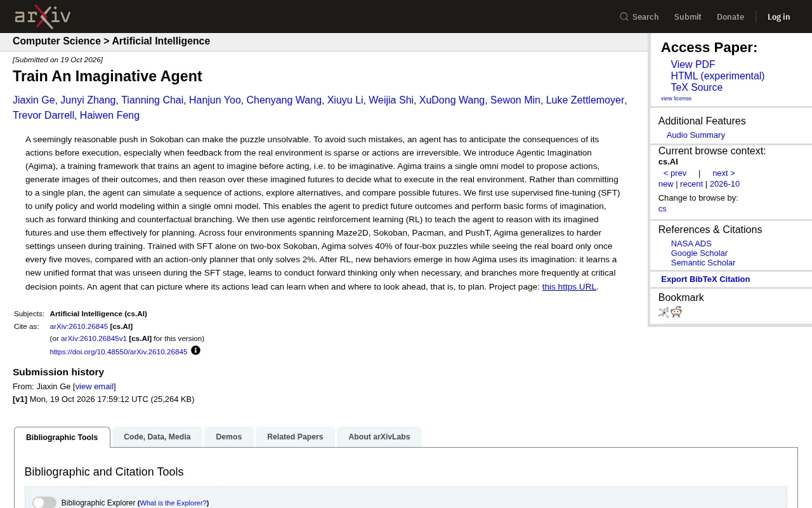
Task: Open the Audio Summary link
Action: (695, 135)
